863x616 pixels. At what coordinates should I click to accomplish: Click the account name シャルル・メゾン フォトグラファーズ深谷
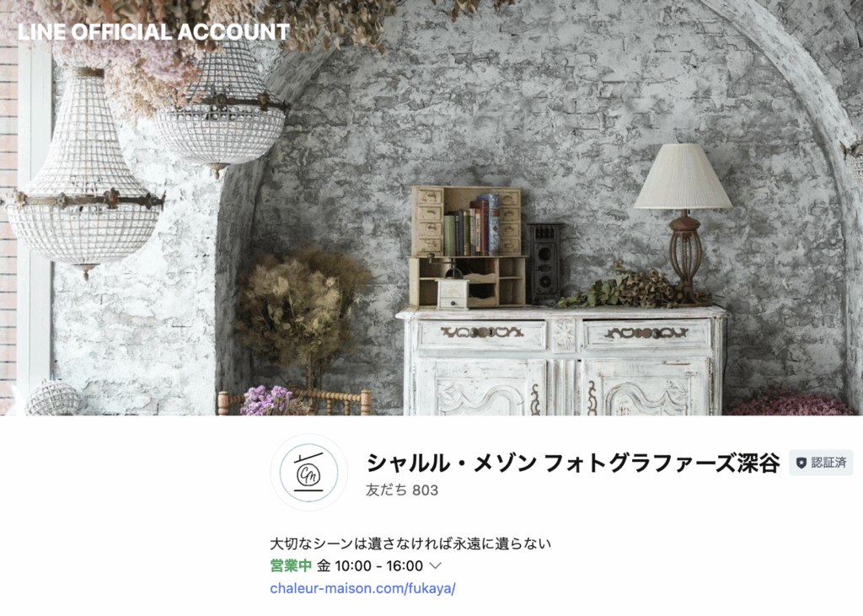point(573,463)
